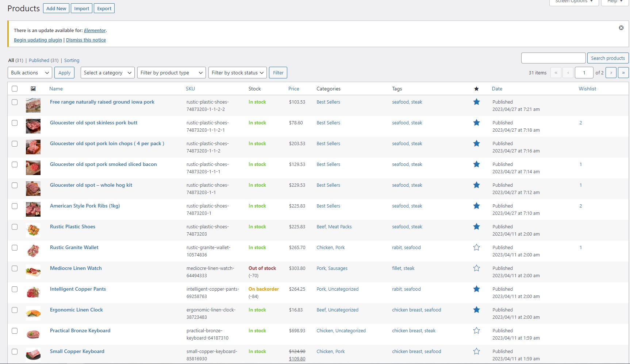Dismiss the Elementor update notice with X icon
The width and height of the screenshot is (630, 364).
tap(621, 28)
